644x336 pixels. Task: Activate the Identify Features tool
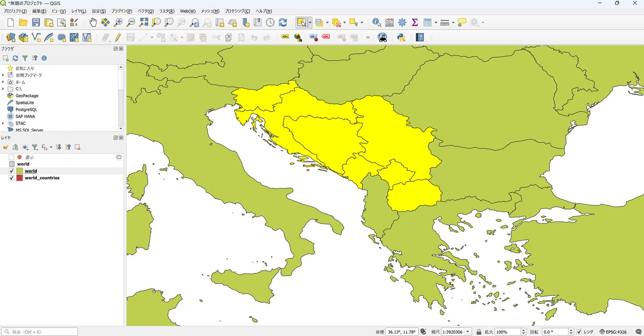pyautogui.click(x=377, y=23)
